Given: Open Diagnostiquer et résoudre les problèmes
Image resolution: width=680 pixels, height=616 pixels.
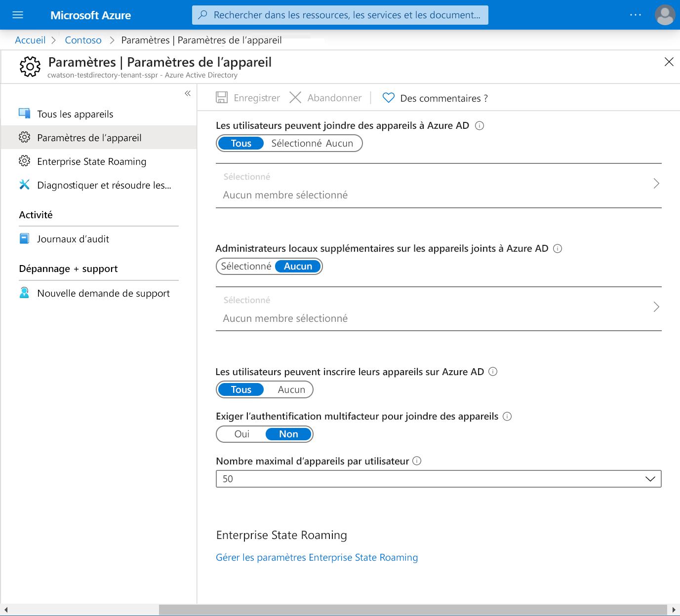Looking at the screenshot, I should click(x=99, y=185).
